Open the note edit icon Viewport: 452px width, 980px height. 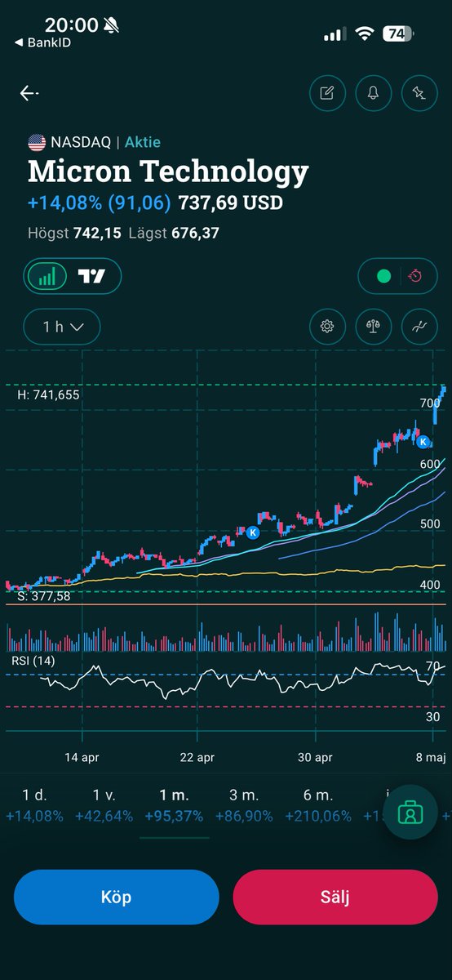pos(327,93)
